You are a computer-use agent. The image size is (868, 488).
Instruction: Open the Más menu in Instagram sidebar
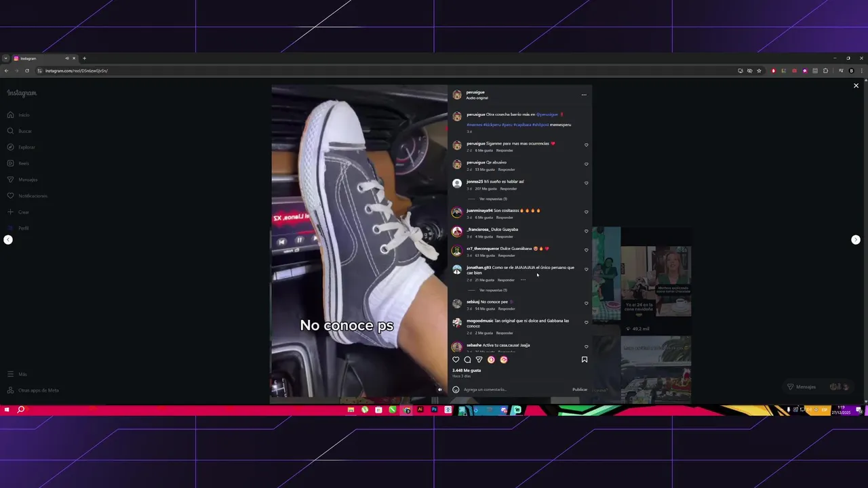click(x=18, y=374)
